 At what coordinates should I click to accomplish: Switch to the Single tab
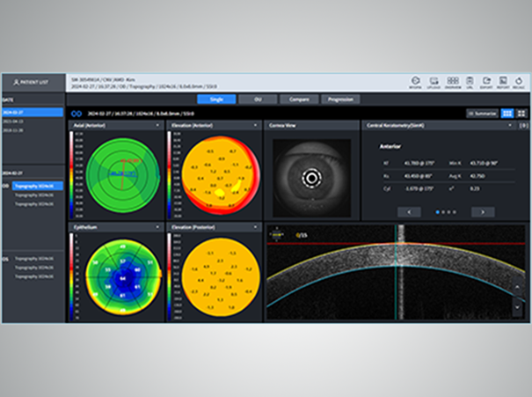pyautogui.click(x=216, y=99)
